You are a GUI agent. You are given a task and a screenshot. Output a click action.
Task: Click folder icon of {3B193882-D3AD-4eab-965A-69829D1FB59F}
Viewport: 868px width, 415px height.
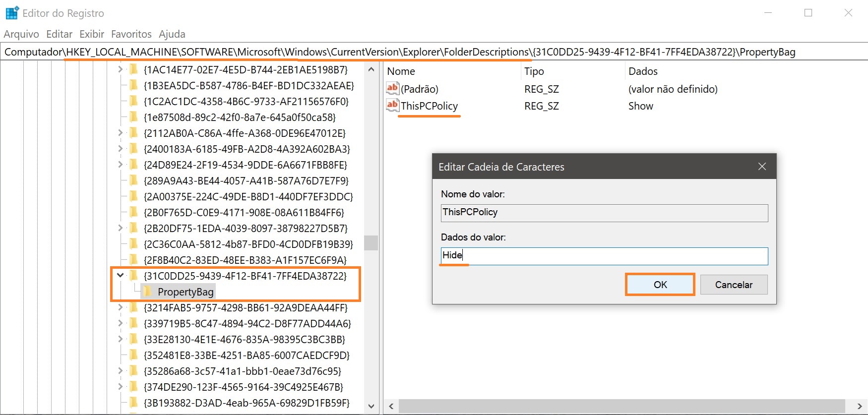(x=134, y=403)
